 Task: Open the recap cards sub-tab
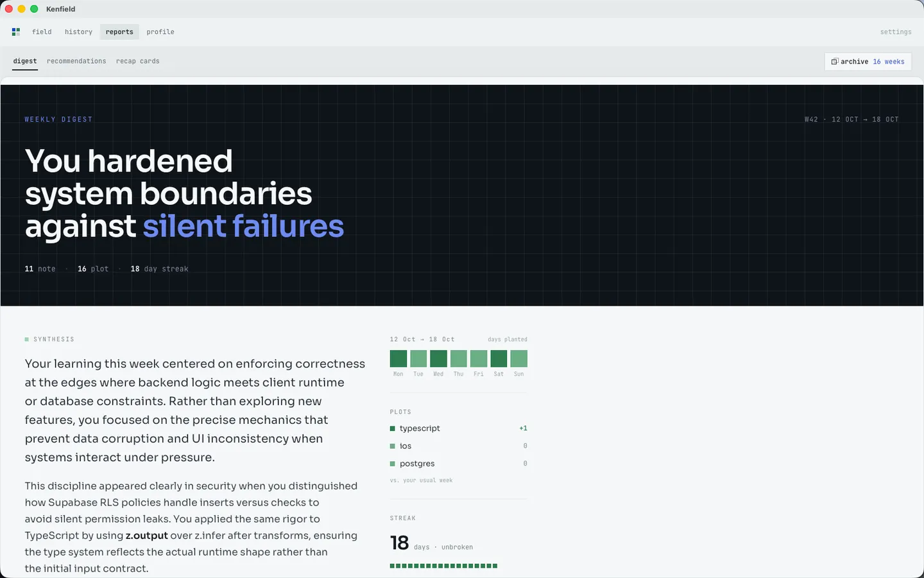click(138, 61)
